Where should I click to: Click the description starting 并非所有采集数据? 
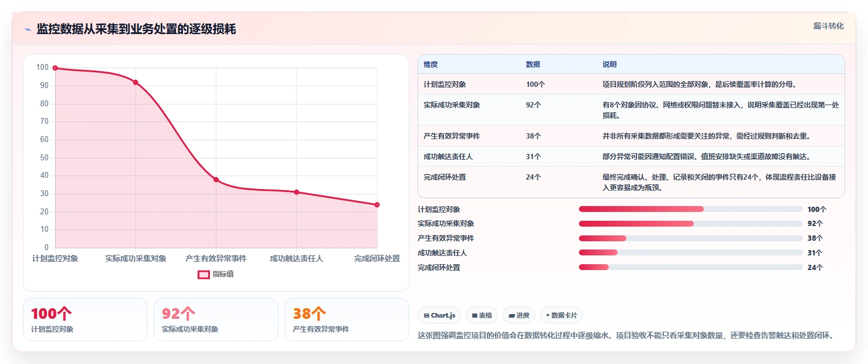pos(706,136)
